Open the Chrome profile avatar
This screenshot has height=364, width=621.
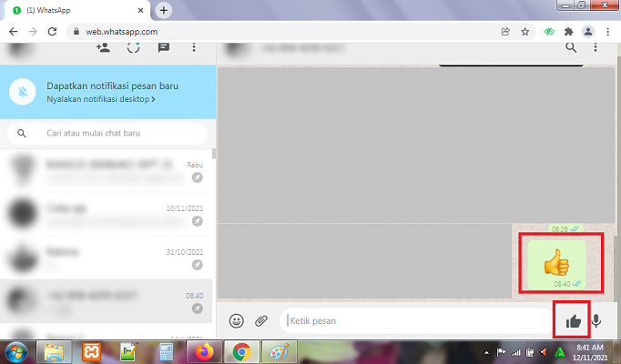[x=588, y=32]
